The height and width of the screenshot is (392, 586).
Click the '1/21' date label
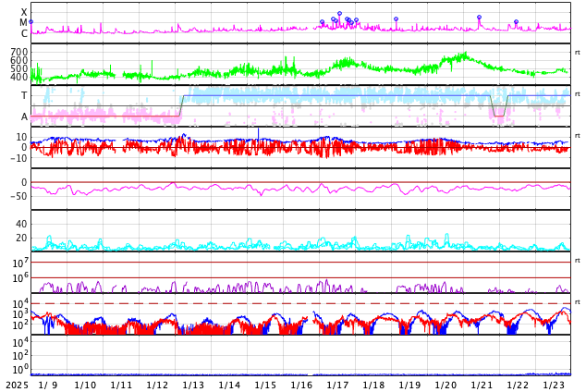coord(482,386)
